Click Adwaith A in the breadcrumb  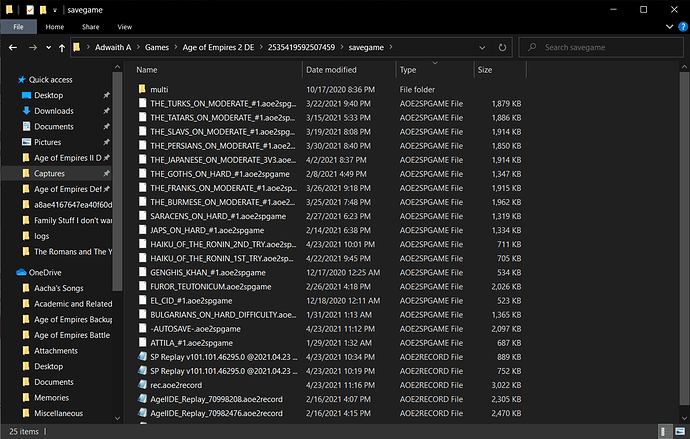(113, 48)
